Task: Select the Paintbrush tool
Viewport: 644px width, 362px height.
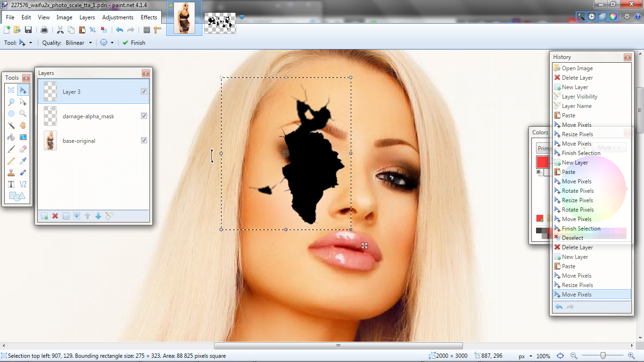Action: [x=11, y=149]
